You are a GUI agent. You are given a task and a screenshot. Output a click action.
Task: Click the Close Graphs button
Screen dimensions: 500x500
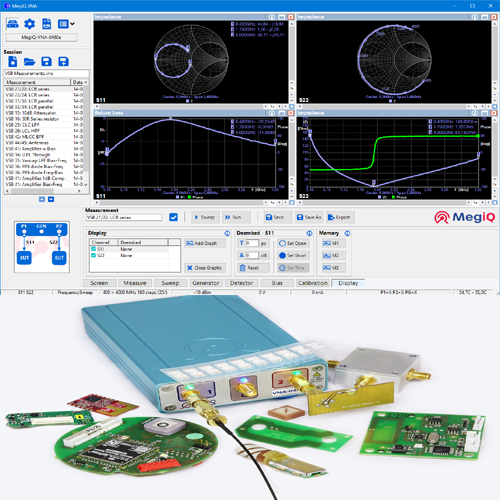click(x=205, y=268)
